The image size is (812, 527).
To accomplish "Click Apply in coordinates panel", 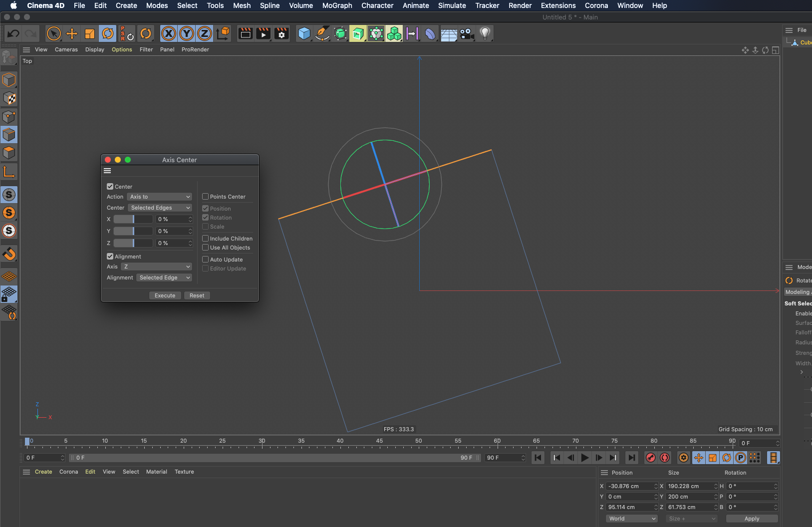I will coord(752,519).
